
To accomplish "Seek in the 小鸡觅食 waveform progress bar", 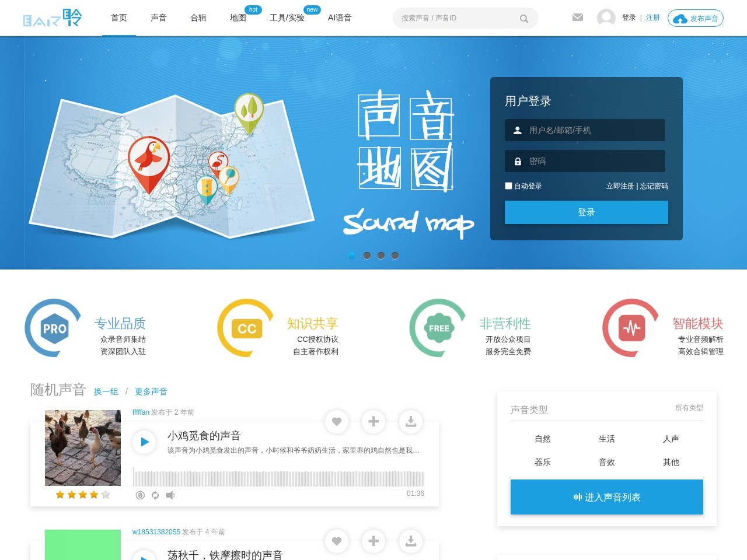I will (x=278, y=477).
